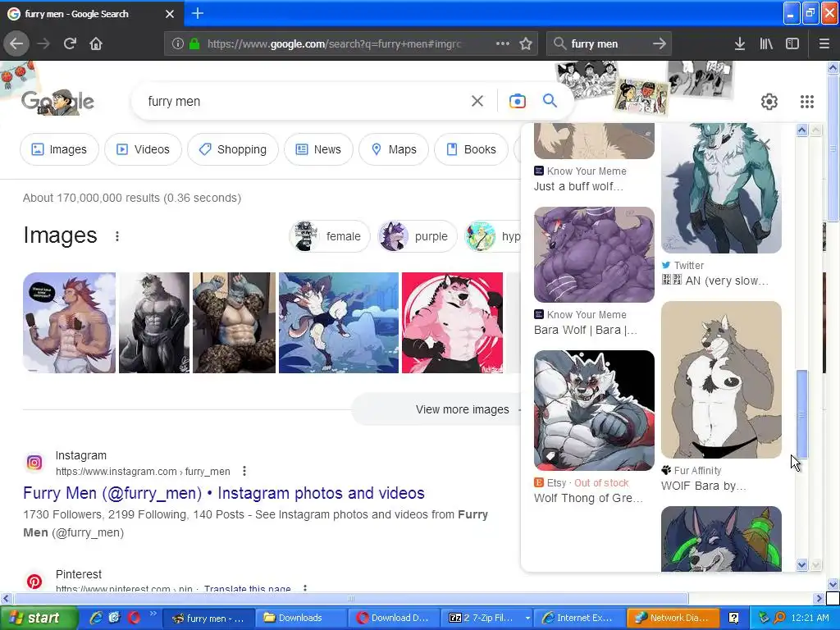
Task: Open Just a buff wolf result
Action: 578,186
